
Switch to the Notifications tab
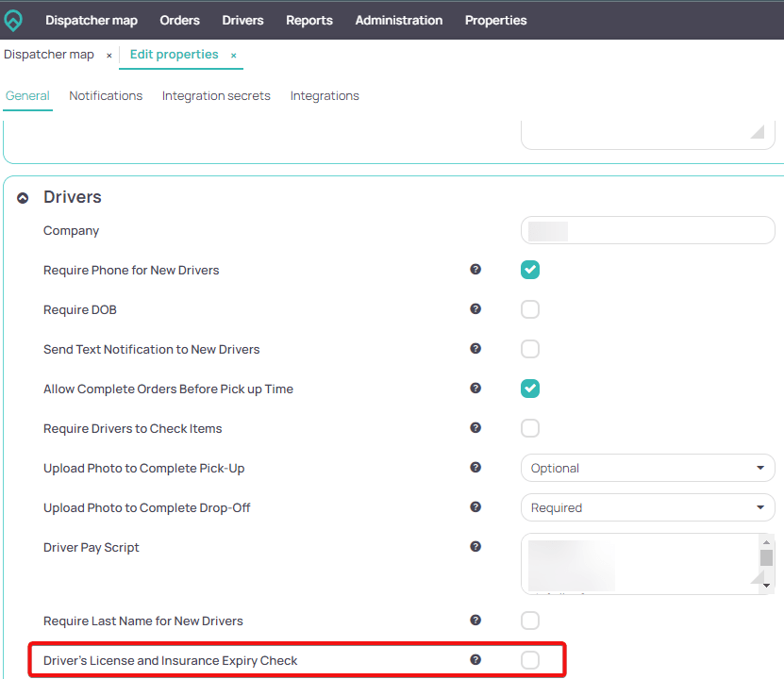click(x=106, y=96)
